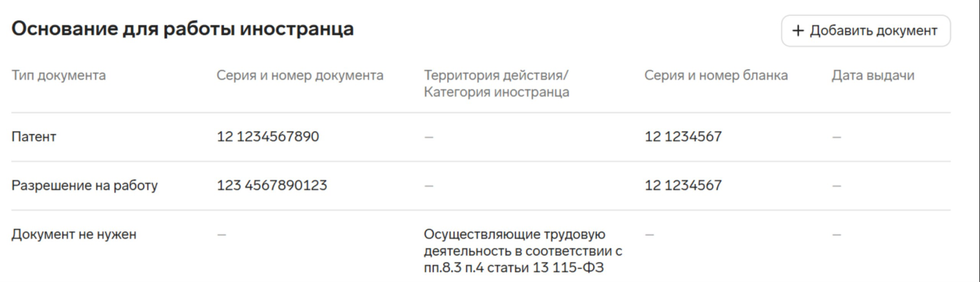Click the empty issue date in the 'Разрешение на работу' row
Image resolution: width=980 pixels, height=282 pixels.
836,186
